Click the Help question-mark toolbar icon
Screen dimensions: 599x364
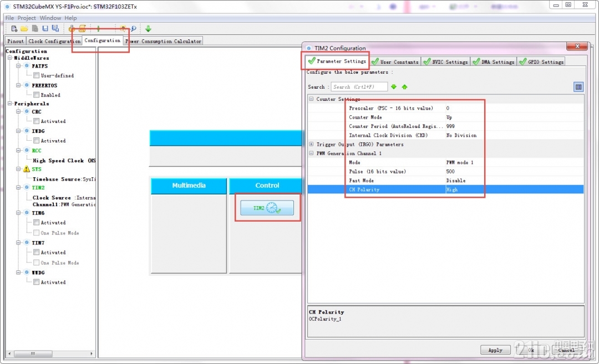point(123,28)
